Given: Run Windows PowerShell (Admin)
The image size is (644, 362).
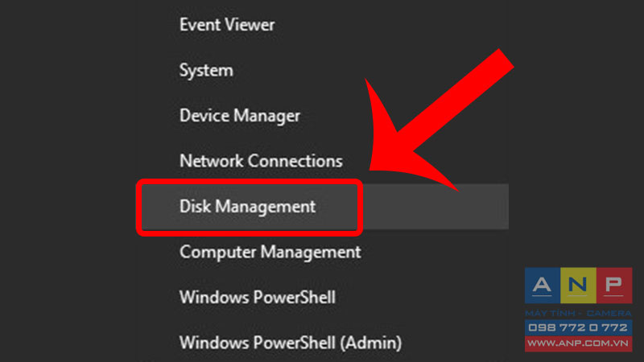Looking at the screenshot, I should [x=291, y=343].
